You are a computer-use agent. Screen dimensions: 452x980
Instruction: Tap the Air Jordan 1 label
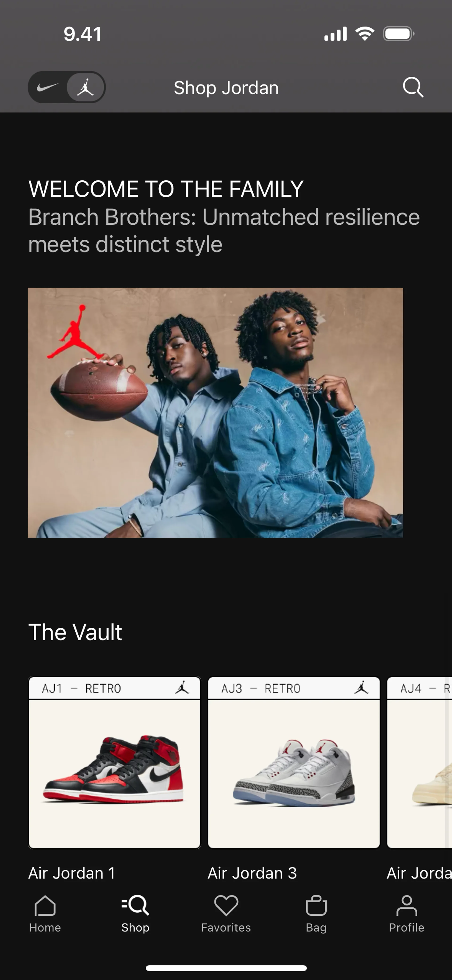(72, 873)
